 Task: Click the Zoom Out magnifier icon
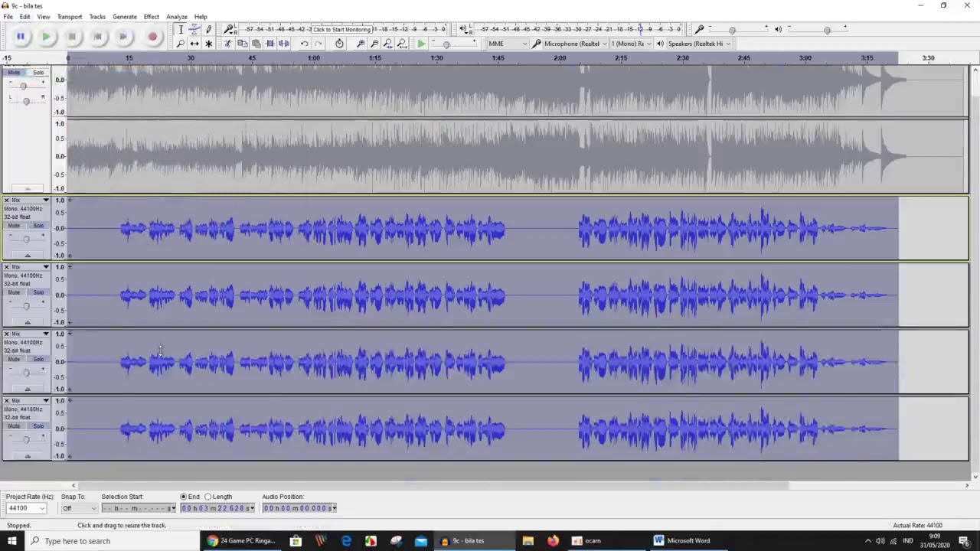(x=374, y=44)
